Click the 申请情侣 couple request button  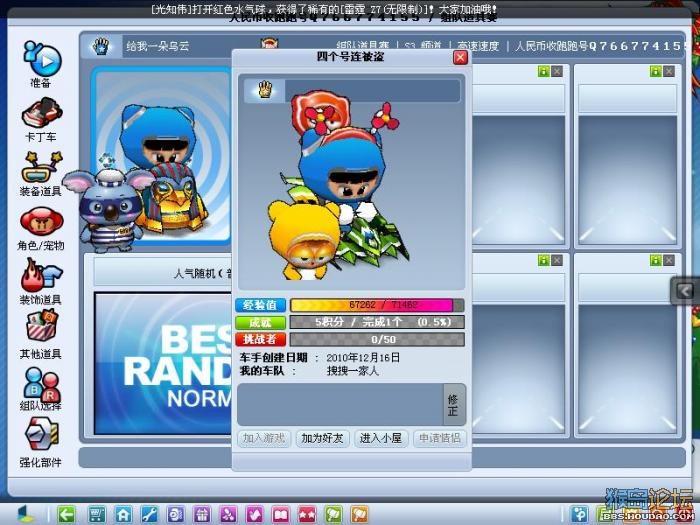[x=439, y=438]
